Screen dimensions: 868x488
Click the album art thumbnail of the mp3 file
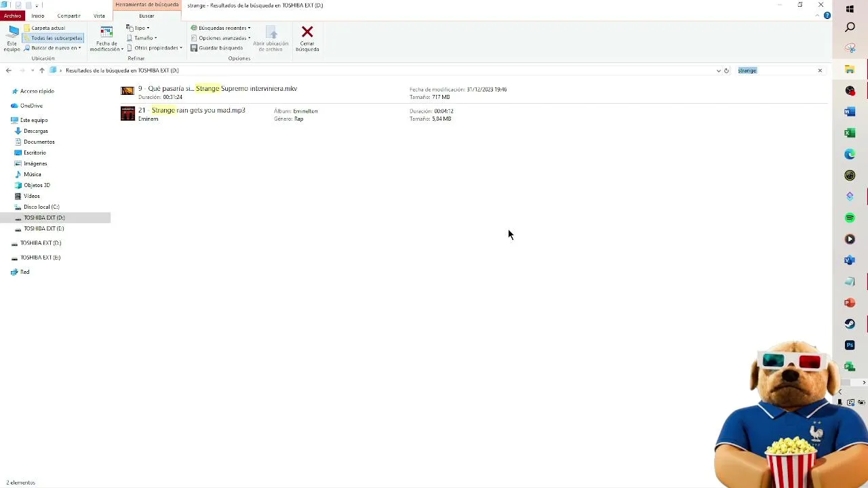(127, 113)
